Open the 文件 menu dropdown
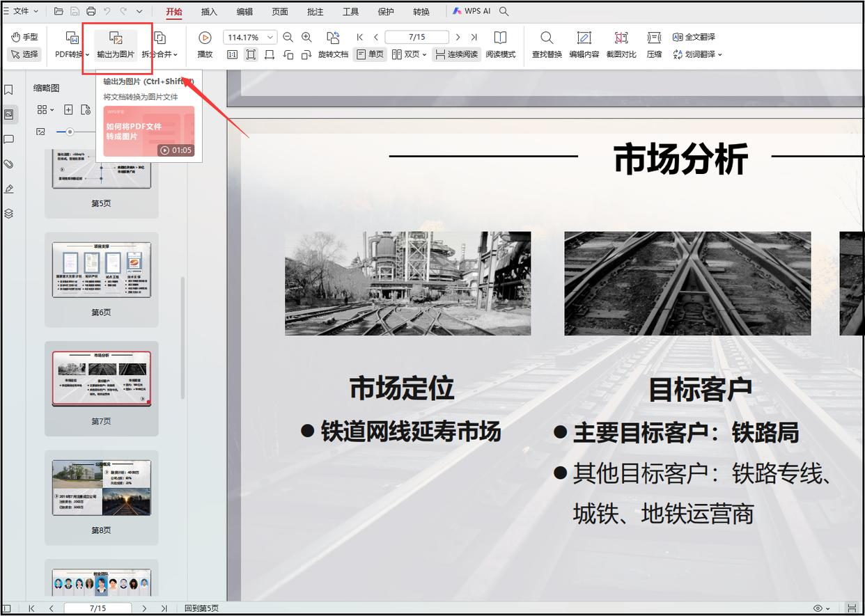The image size is (865, 616). pos(22,11)
